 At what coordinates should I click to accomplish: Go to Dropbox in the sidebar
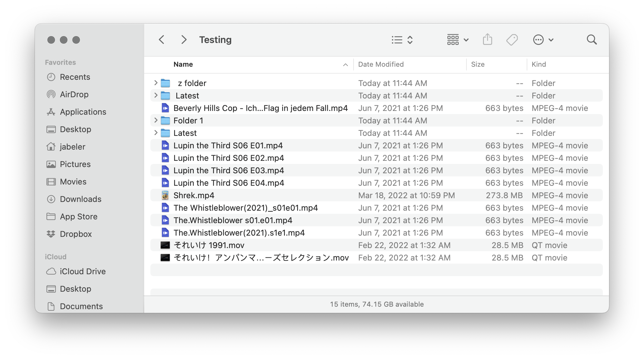(x=76, y=234)
